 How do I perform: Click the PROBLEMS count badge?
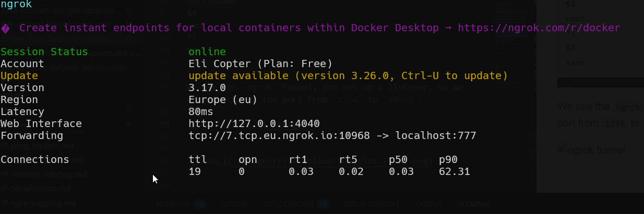(198, 204)
